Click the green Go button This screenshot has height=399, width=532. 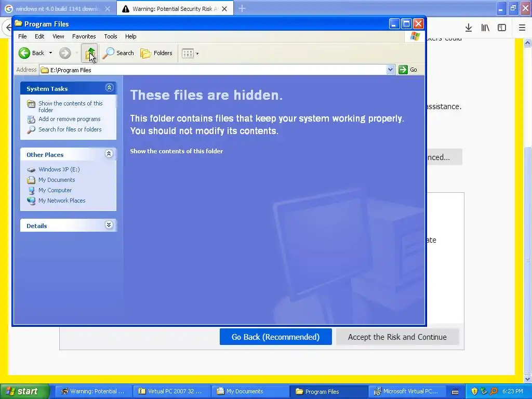click(x=408, y=70)
